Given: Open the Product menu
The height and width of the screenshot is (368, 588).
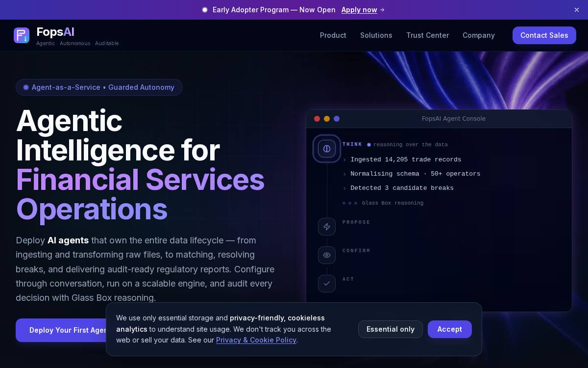Looking at the screenshot, I should pyautogui.click(x=333, y=35).
